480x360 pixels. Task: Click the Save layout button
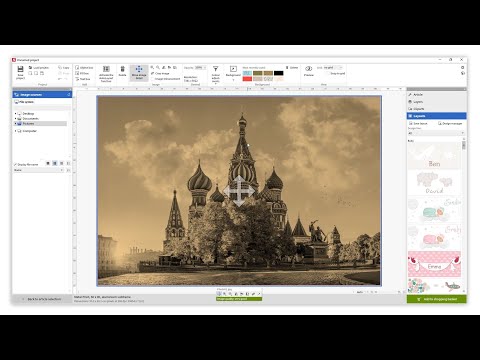click(x=418, y=123)
